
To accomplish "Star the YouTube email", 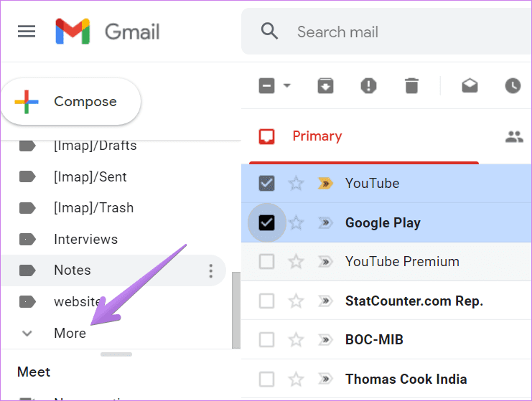I will pos(296,184).
